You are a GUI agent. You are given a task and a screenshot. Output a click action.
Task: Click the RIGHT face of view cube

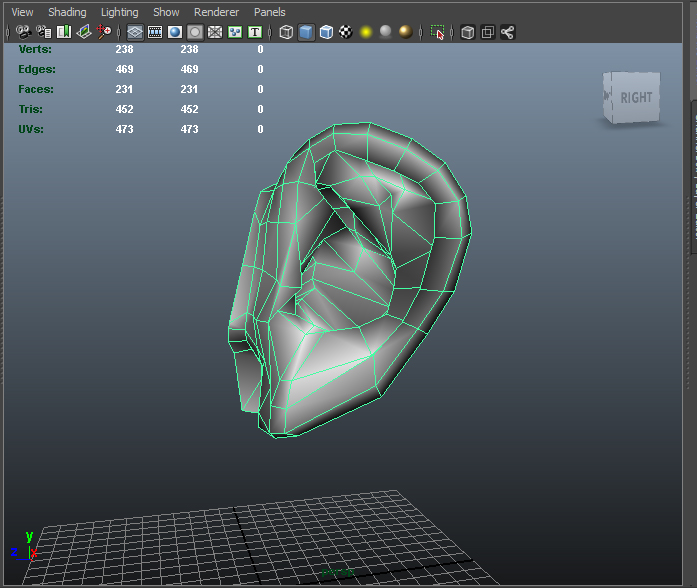pyautogui.click(x=635, y=98)
